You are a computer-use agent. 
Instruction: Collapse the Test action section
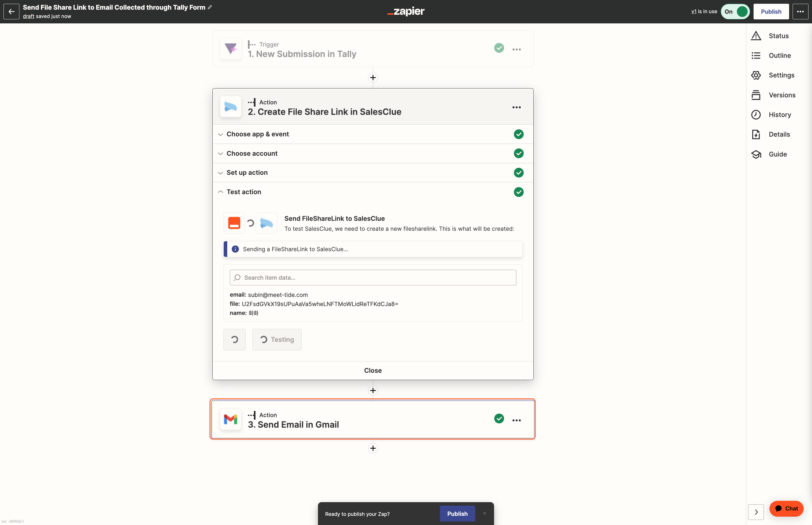(x=373, y=192)
